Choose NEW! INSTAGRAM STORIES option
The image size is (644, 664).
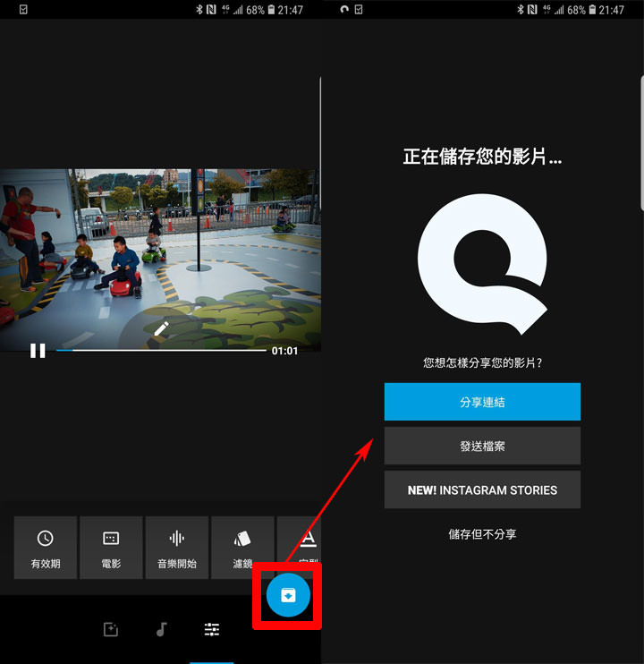[x=482, y=490]
